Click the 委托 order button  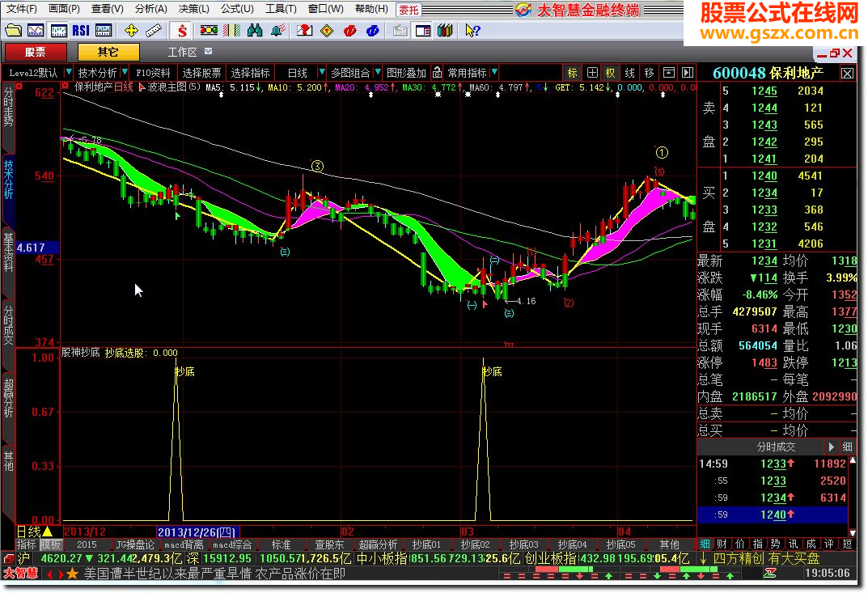pyautogui.click(x=409, y=10)
